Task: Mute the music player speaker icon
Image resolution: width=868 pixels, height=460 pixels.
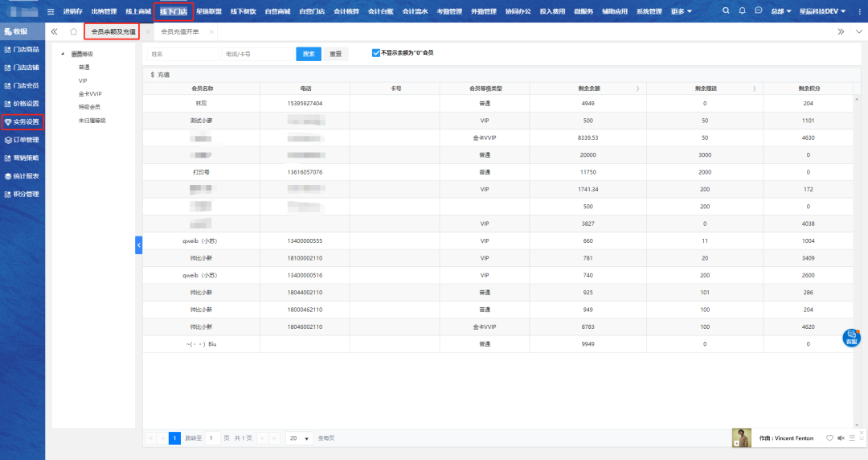Action: click(x=841, y=438)
